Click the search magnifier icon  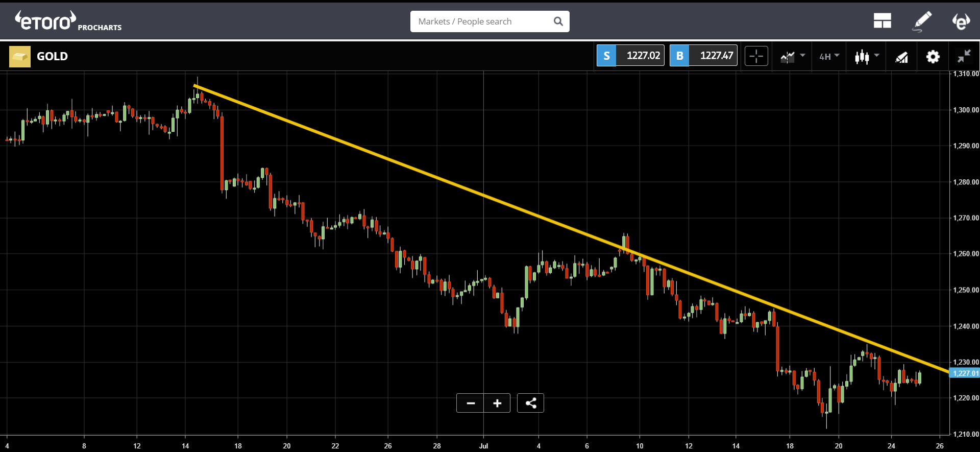point(558,21)
